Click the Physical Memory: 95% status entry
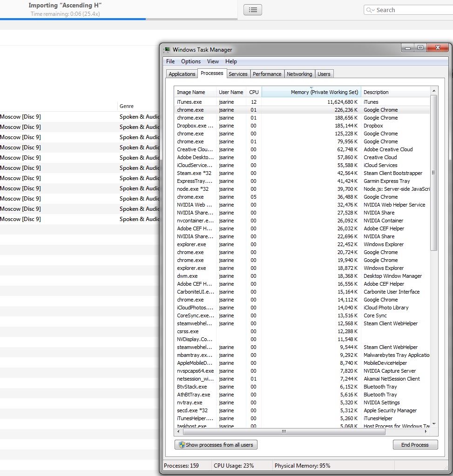The image size is (453, 476). coord(302,465)
